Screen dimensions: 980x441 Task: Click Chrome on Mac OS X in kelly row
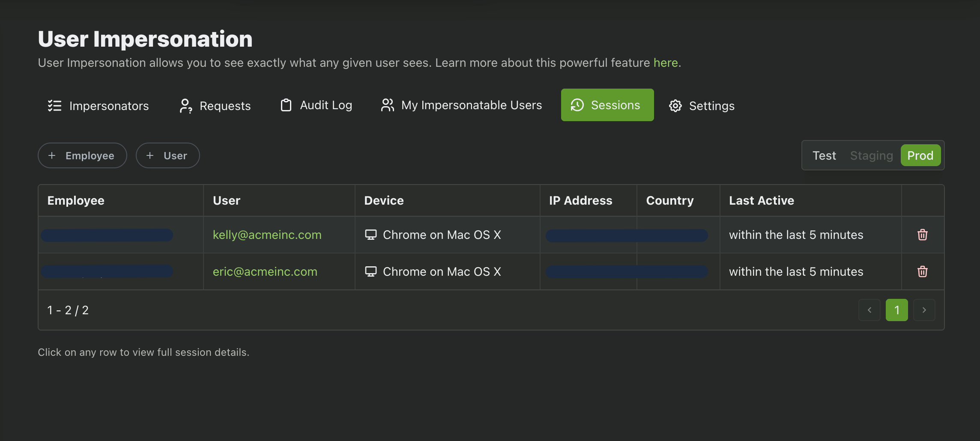coord(442,235)
